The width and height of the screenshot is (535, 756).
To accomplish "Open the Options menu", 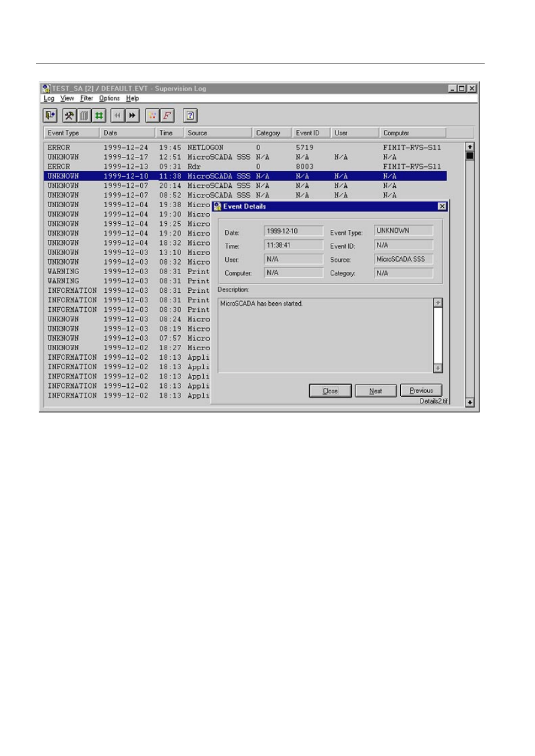I will tap(109, 98).
